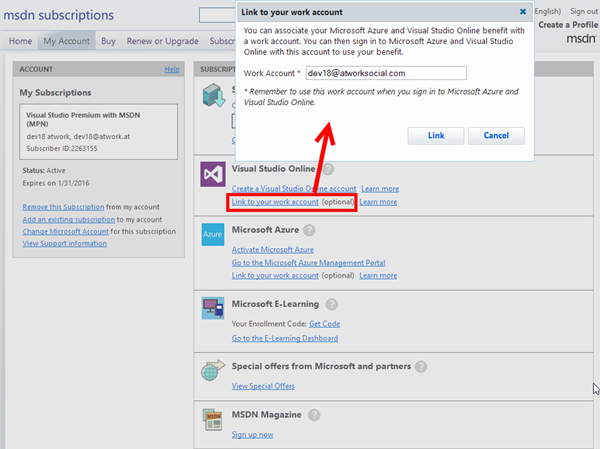This screenshot has width=600, height=449.
Task: Click Get Code enrollment link
Action: [x=324, y=324]
